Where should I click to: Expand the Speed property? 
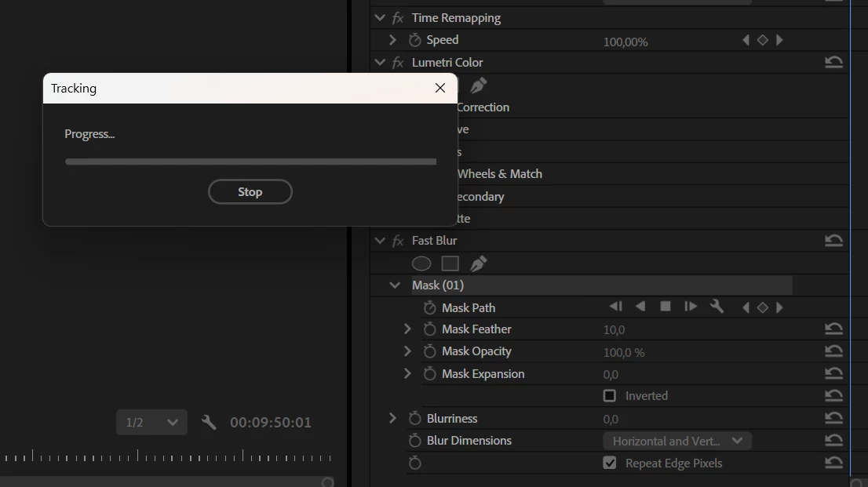coord(392,40)
